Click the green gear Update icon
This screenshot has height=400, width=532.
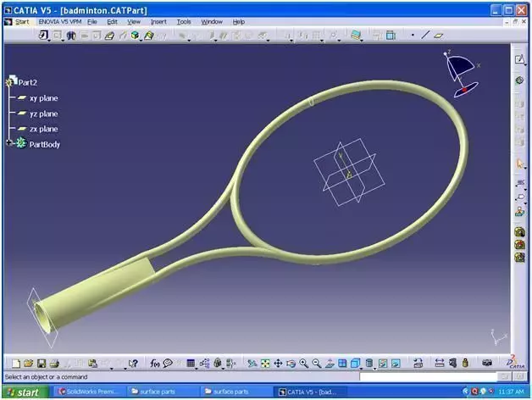click(x=519, y=81)
